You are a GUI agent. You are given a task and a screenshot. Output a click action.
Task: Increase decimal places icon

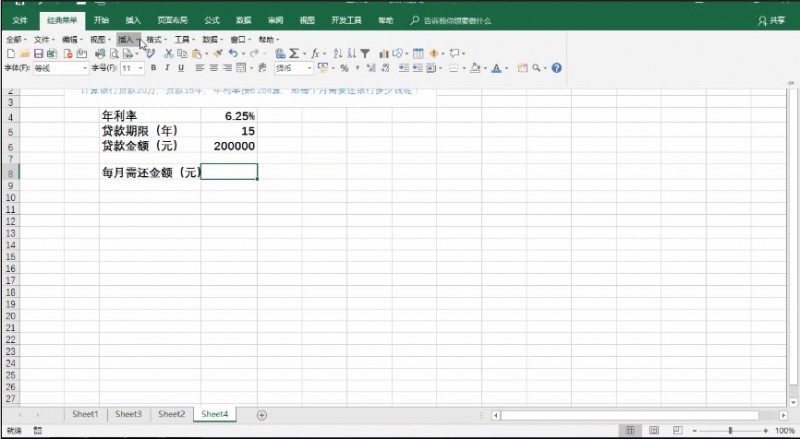pos(371,68)
